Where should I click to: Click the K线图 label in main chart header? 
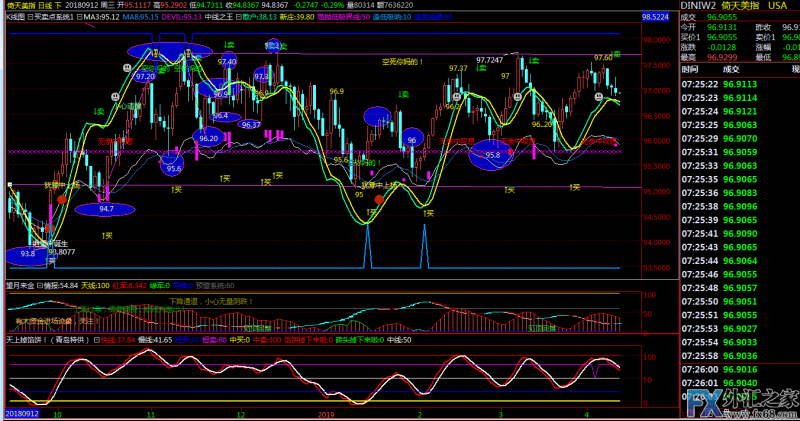coord(15,17)
